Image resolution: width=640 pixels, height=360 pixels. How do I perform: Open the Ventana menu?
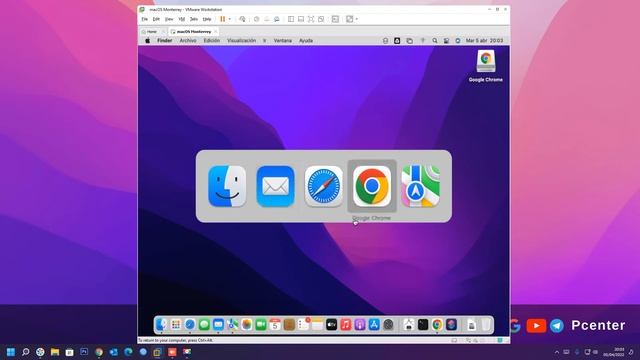pos(282,40)
